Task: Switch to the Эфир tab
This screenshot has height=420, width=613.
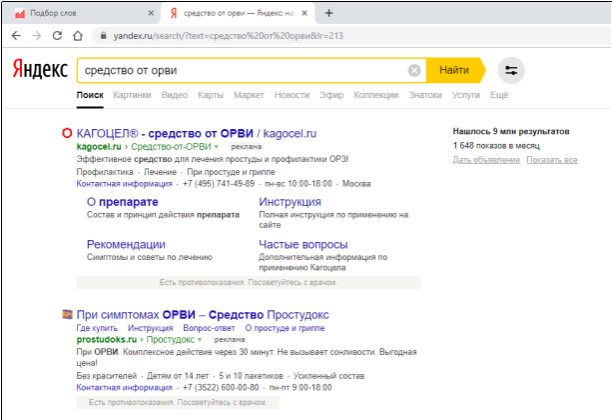Action: click(x=332, y=95)
